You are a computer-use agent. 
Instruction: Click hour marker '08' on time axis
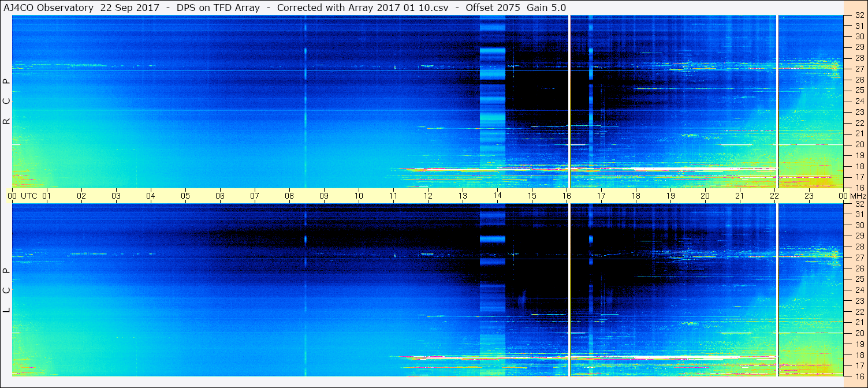point(289,196)
